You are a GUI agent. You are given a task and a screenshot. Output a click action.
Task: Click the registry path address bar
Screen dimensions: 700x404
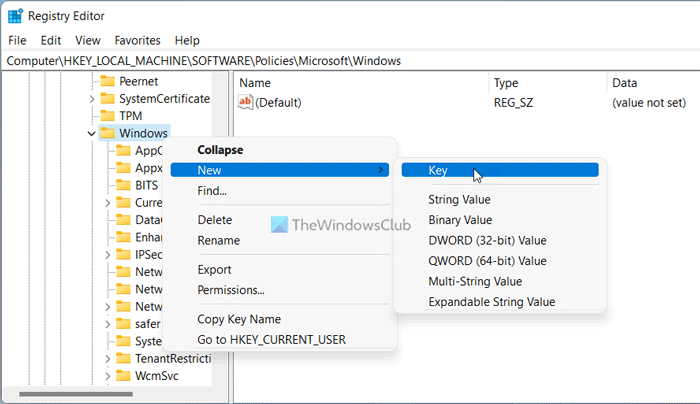[x=350, y=61]
